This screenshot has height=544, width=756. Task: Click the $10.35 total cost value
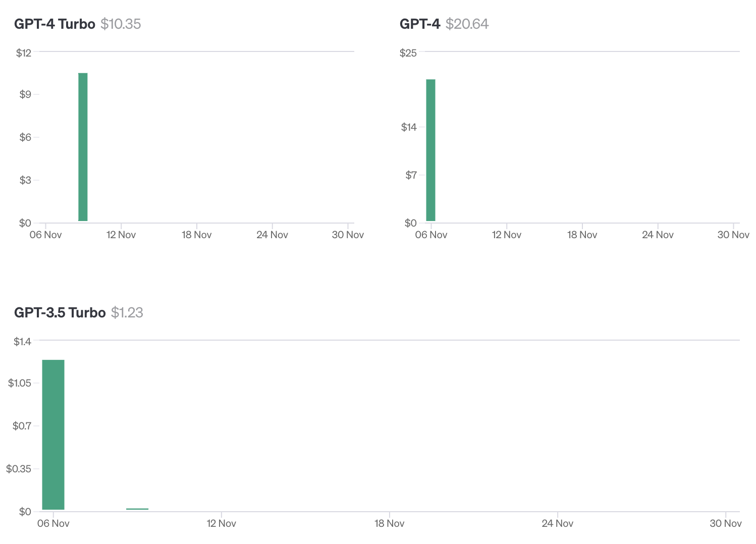point(121,24)
